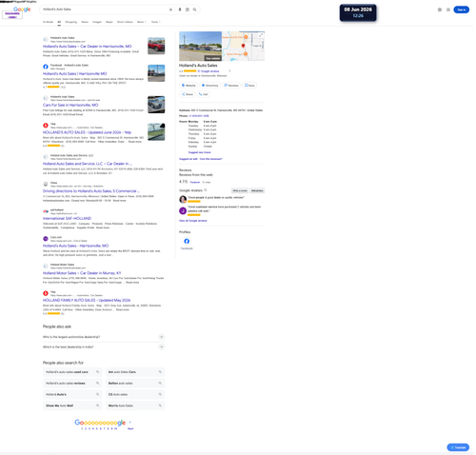Image resolution: width=476 pixels, height=455 pixels.
Task: Click the Next pagination link
Action: pyautogui.click(x=130, y=428)
